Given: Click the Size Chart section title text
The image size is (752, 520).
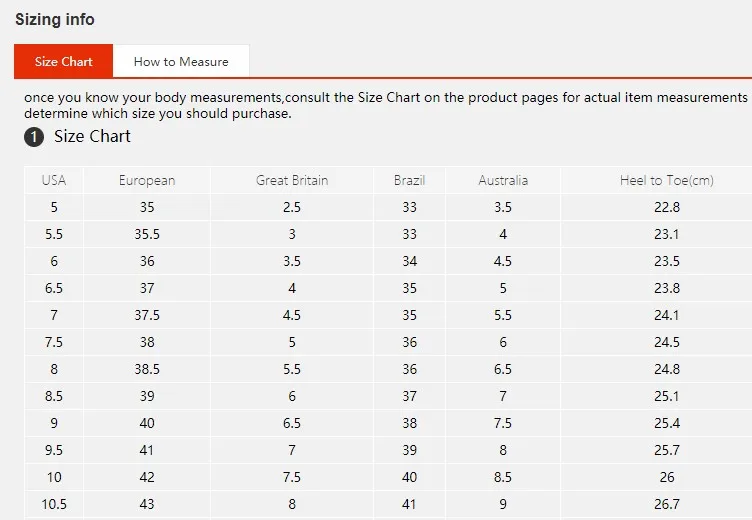Looking at the screenshot, I should tap(92, 137).
